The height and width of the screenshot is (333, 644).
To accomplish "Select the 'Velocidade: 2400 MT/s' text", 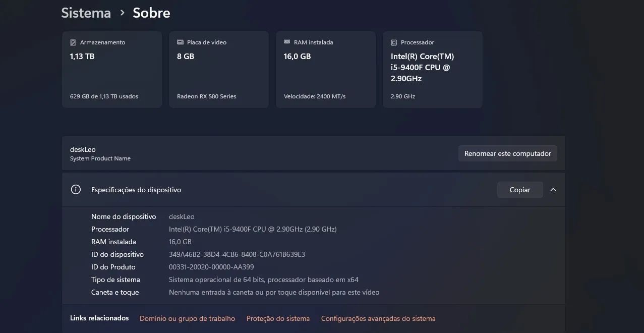I will (x=315, y=96).
